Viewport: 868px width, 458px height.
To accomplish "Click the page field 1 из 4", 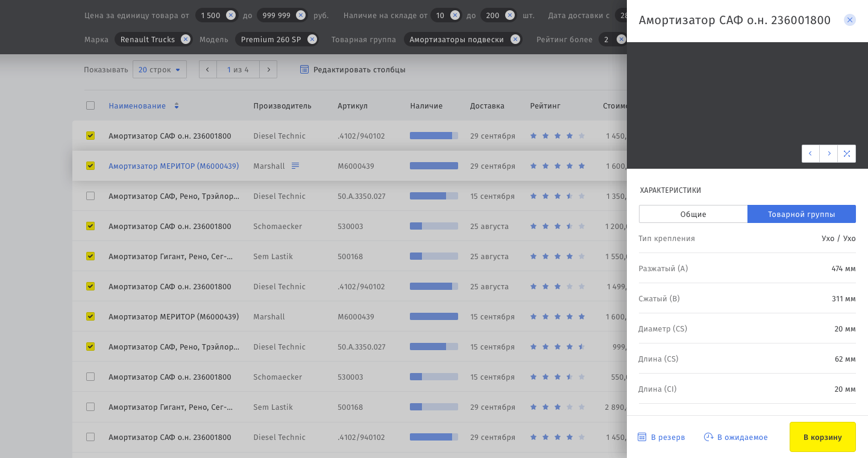I will pos(238,69).
